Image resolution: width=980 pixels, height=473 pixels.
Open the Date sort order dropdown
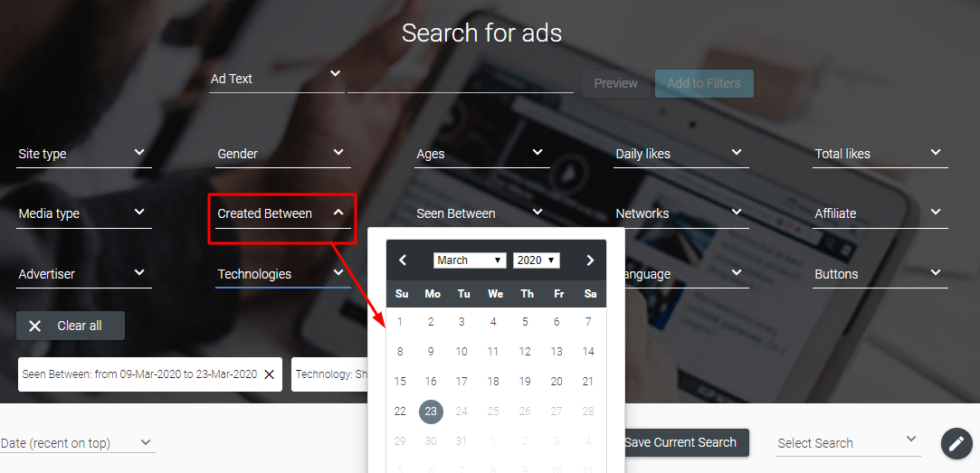tap(76, 443)
